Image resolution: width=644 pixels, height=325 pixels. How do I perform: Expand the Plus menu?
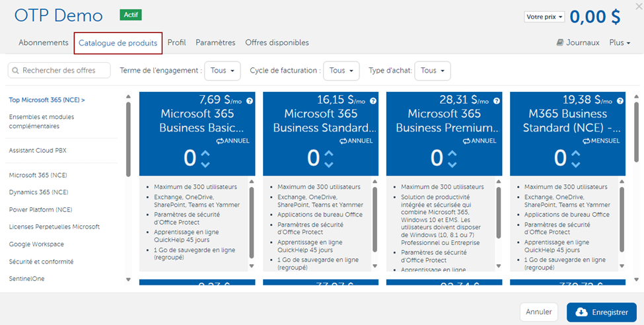click(620, 43)
